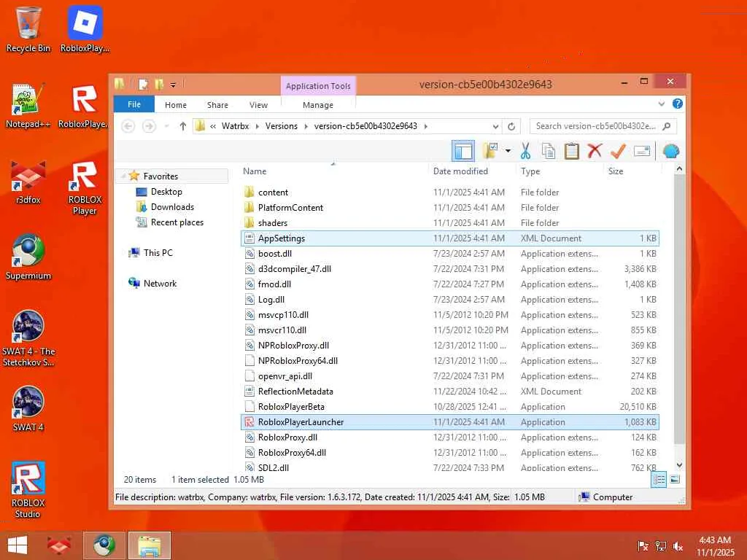Select the RobloxPlayerBeta application file
The height and width of the screenshot is (560, 747).
pos(450,407)
